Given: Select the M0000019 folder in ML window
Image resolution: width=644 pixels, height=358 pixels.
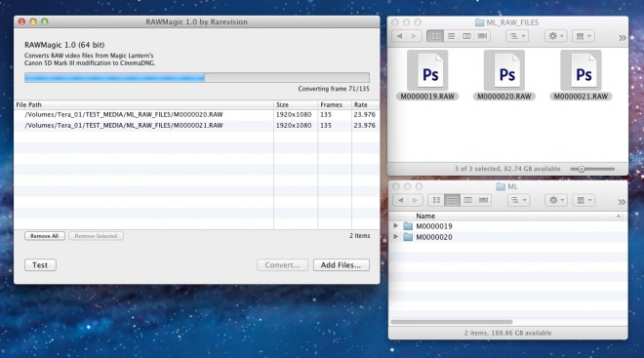Looking at the screenshot, I should [x=508, y=226].
